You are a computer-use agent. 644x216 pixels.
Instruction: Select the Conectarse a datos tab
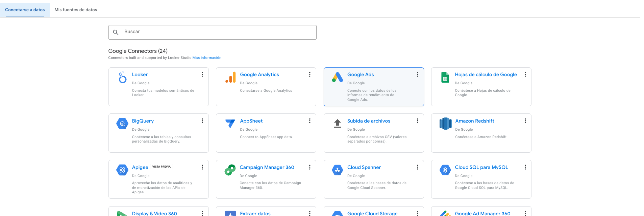coord(25,10)
